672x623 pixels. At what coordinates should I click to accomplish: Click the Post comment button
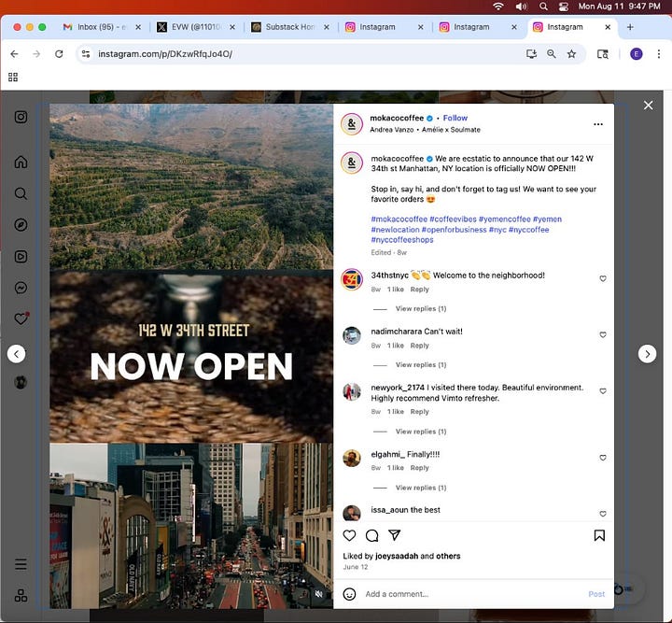(x=596, y=594)
